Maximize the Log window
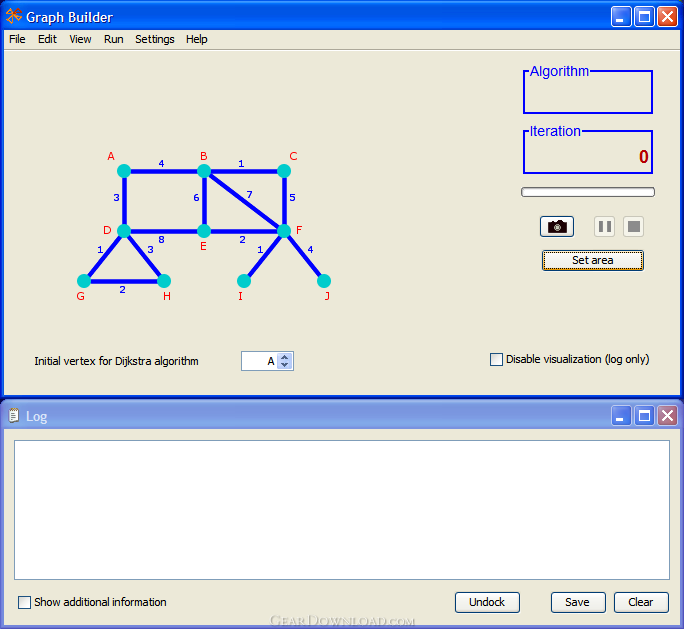The height and width of the screenshot is (629, 684). click(644, 416)
